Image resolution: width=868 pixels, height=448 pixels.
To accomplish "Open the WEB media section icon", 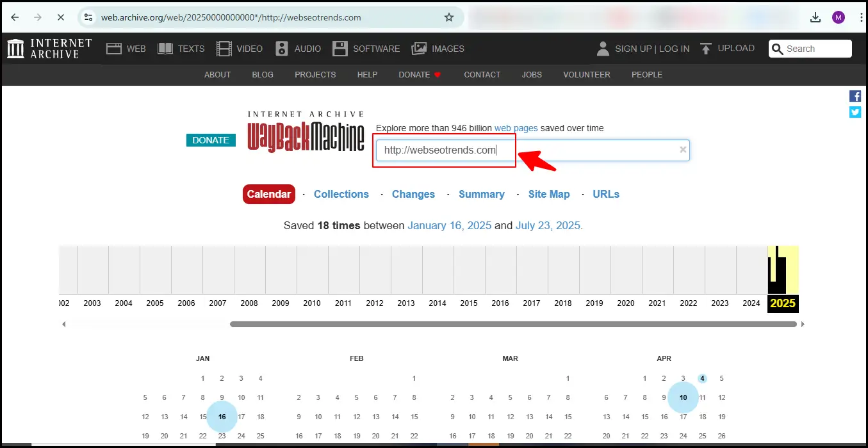I will tap(115, 48).
